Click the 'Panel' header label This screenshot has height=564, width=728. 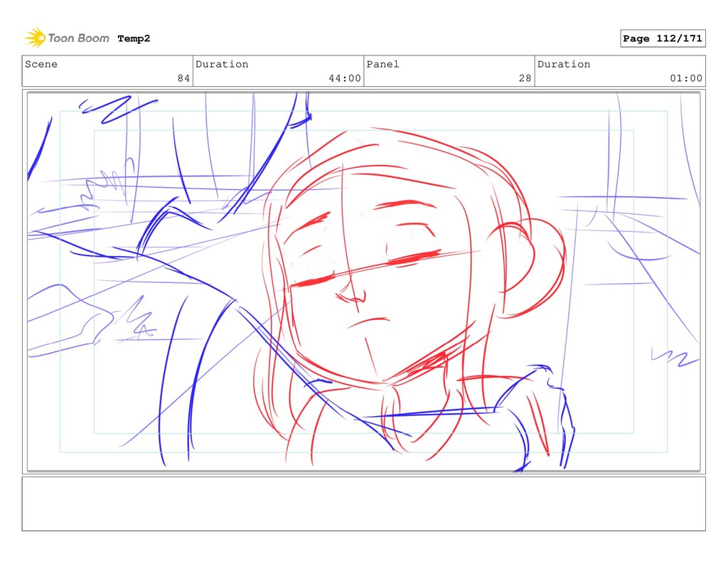pos(382,64)
